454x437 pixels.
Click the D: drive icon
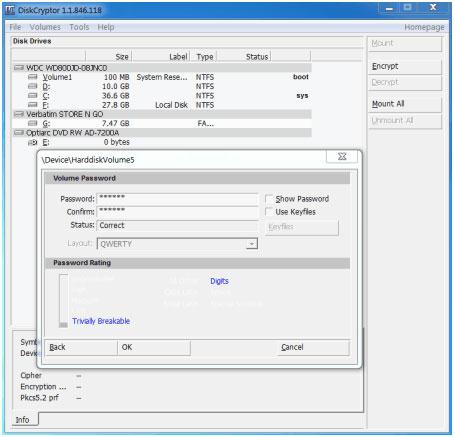click(x=33, y=87)
